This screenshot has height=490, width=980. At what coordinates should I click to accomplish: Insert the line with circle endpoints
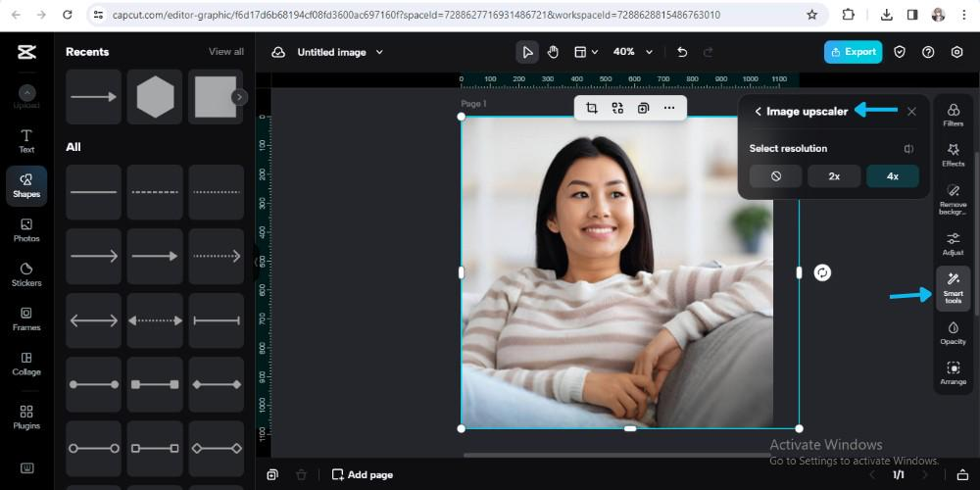click(94, 384)
